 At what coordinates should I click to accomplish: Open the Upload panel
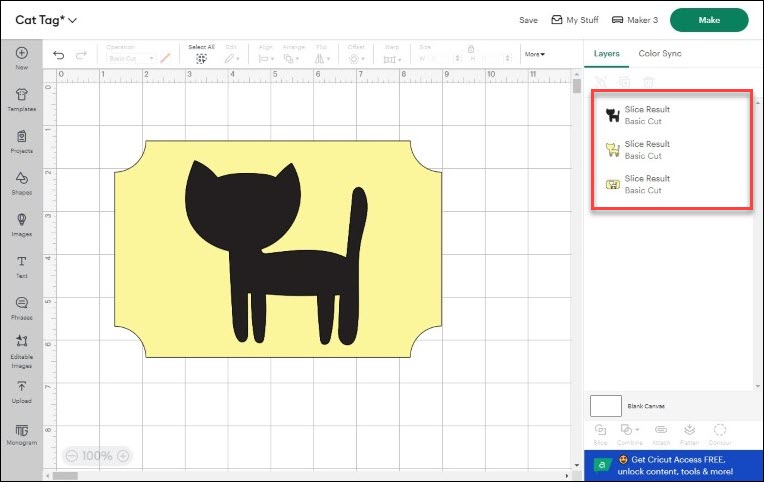point(21,390)
